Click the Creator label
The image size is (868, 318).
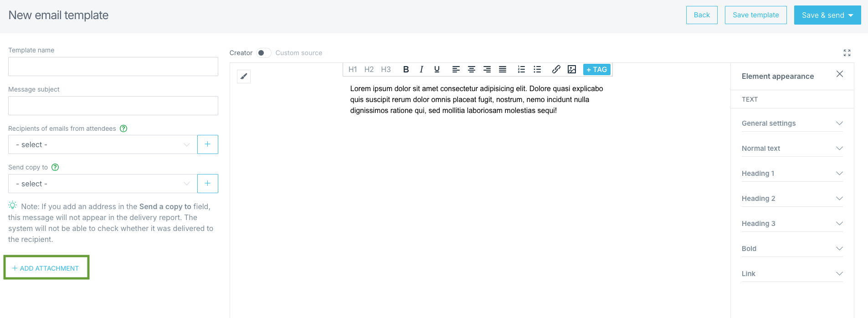pos(241,53)
